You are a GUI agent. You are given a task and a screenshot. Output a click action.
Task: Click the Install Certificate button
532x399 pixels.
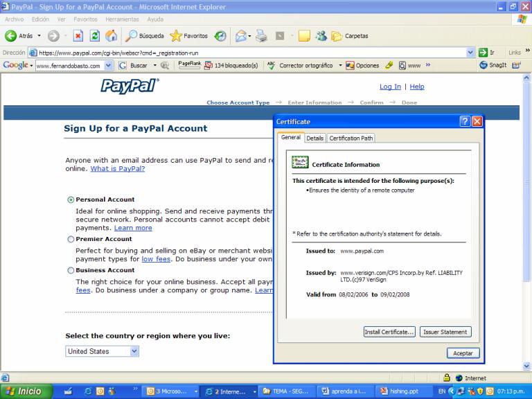(x=389, y=332)
